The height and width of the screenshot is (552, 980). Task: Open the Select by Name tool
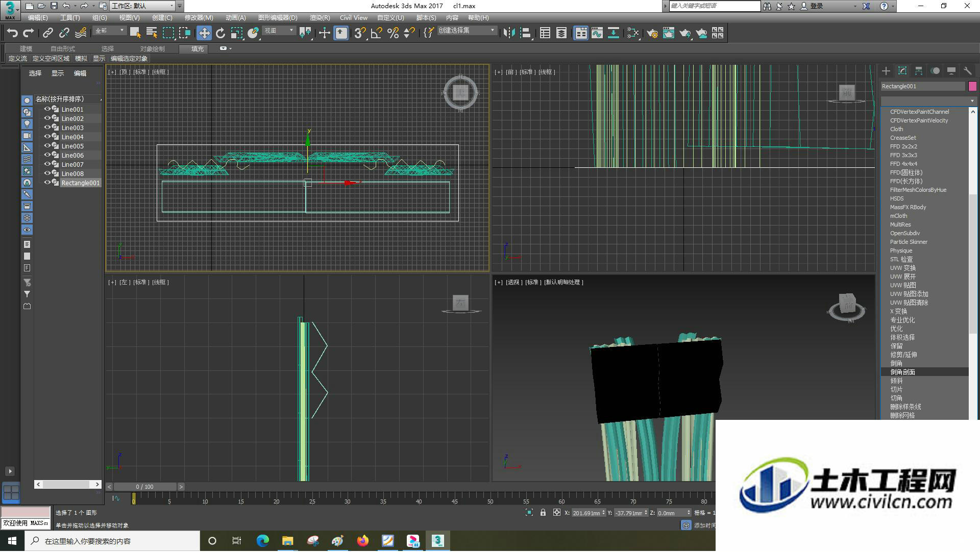(152, 33)
